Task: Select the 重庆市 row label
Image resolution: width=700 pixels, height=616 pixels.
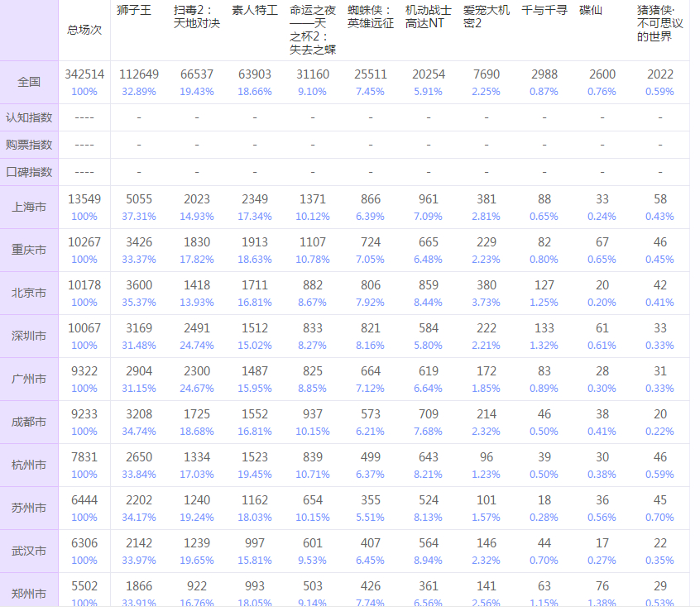Action: tap(29, 250)
